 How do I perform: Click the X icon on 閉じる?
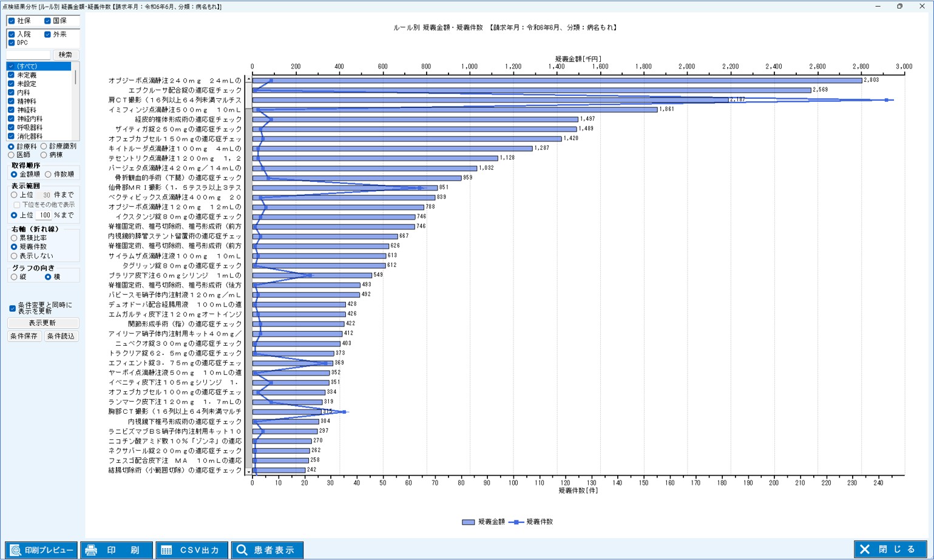[865, 549]
